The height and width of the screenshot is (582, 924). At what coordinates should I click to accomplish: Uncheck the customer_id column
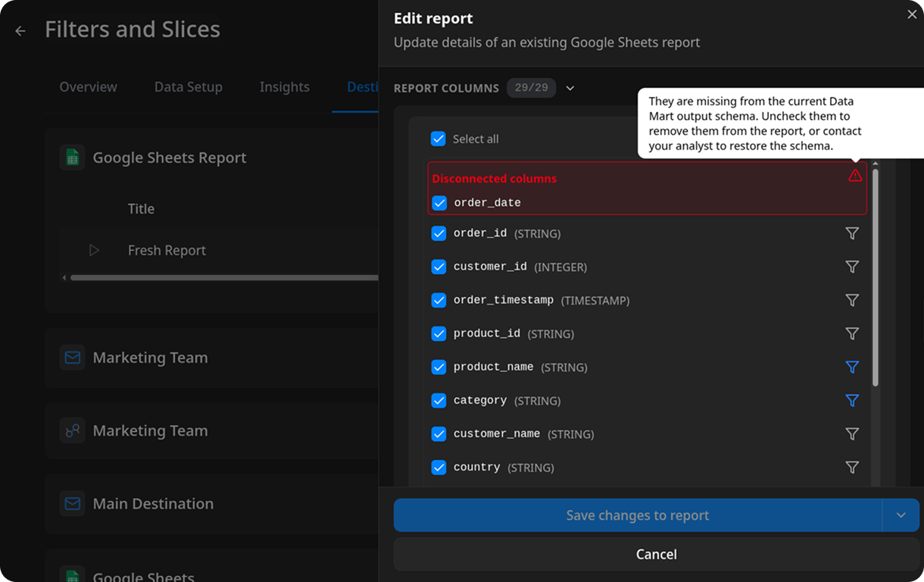point(439,267)
